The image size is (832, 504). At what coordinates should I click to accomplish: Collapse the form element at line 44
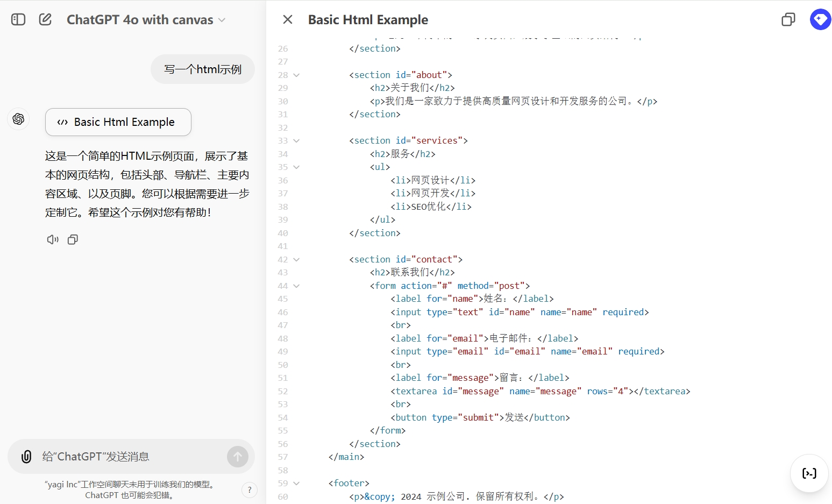point(296,286)
